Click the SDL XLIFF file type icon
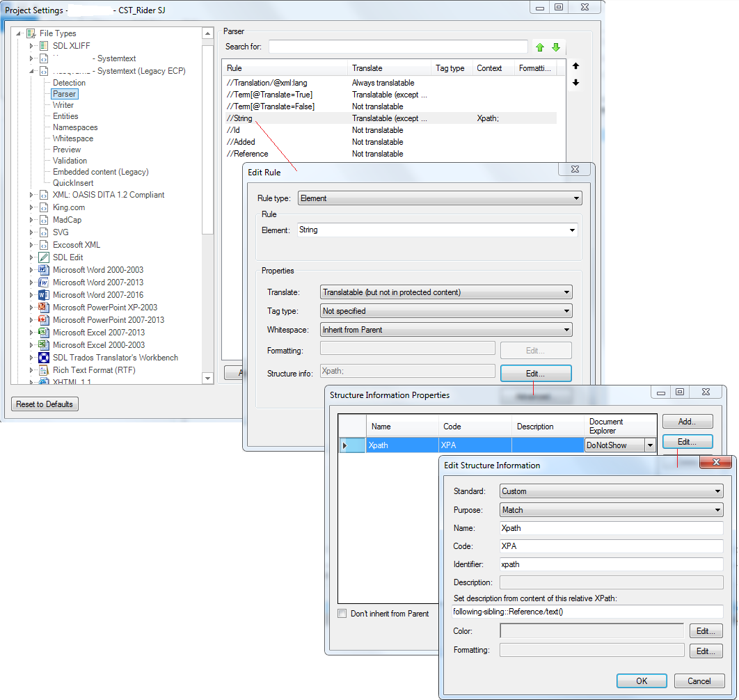The width and height of the screenshot is (739, 700). [44, 46]
